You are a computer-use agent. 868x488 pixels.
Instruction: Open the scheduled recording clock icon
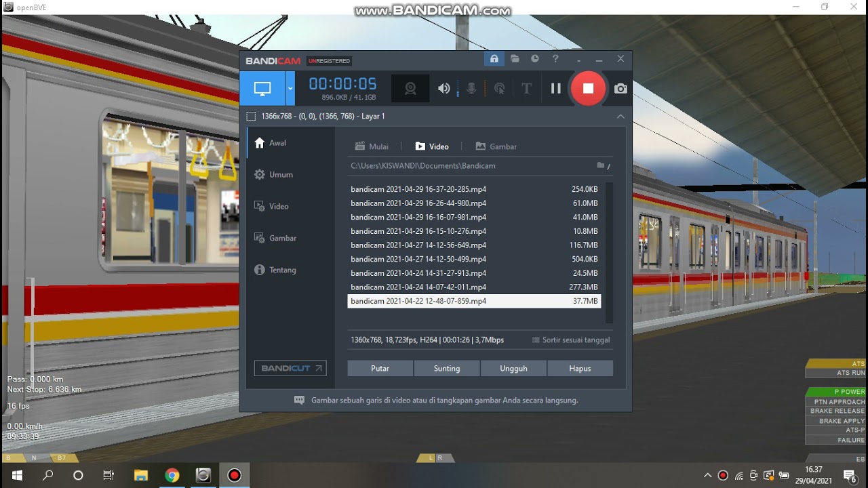point(535,59)
